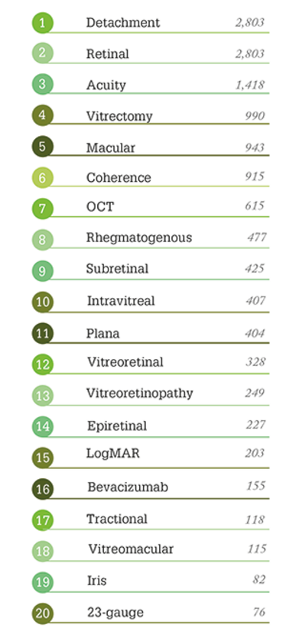
Task: Select the number 12 circle by Vitreoretinal
Action: coord(43,364)
